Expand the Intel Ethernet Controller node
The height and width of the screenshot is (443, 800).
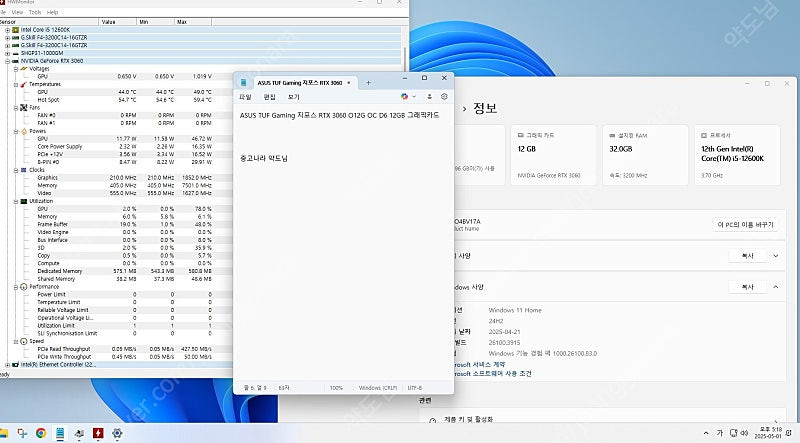point(7,365)
